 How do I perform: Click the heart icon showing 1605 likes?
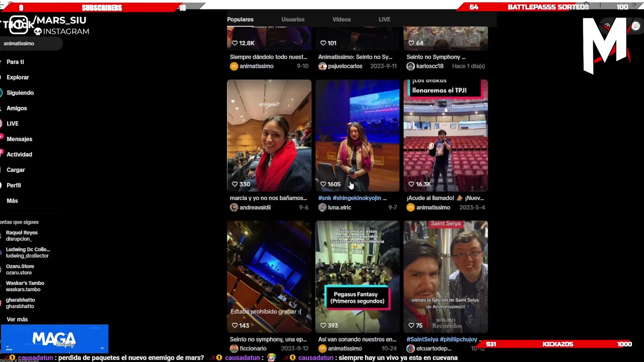click(x=323, y=184)
